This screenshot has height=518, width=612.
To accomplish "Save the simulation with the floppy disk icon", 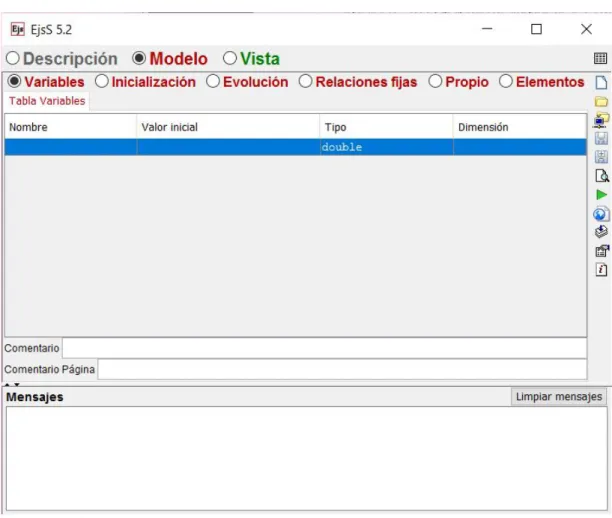I will pyautogui.click(x=601, y=138).
